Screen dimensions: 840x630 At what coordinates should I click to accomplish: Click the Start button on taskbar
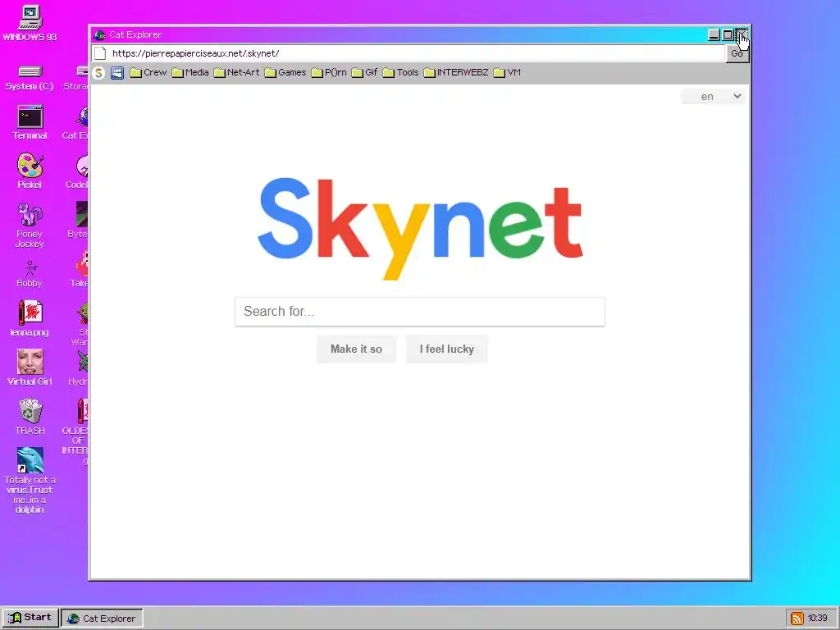[x=30, y=618]
